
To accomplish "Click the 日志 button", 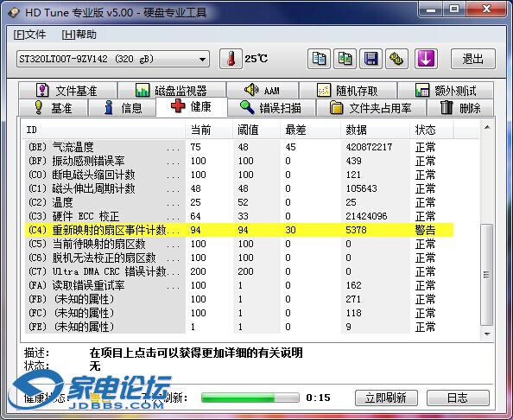I will coord(458,398).
